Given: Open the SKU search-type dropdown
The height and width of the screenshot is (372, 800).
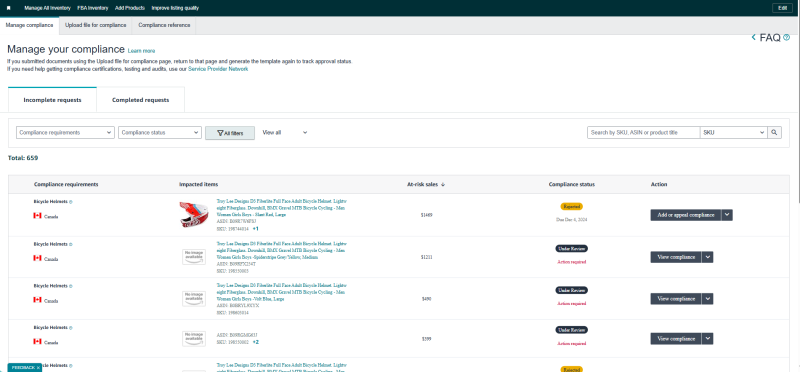Looking at the screenshot, I should pos(734,132).
